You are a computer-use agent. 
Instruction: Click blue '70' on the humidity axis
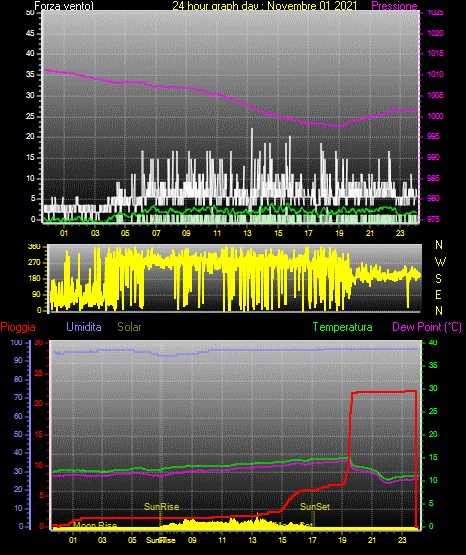point(18,397)
